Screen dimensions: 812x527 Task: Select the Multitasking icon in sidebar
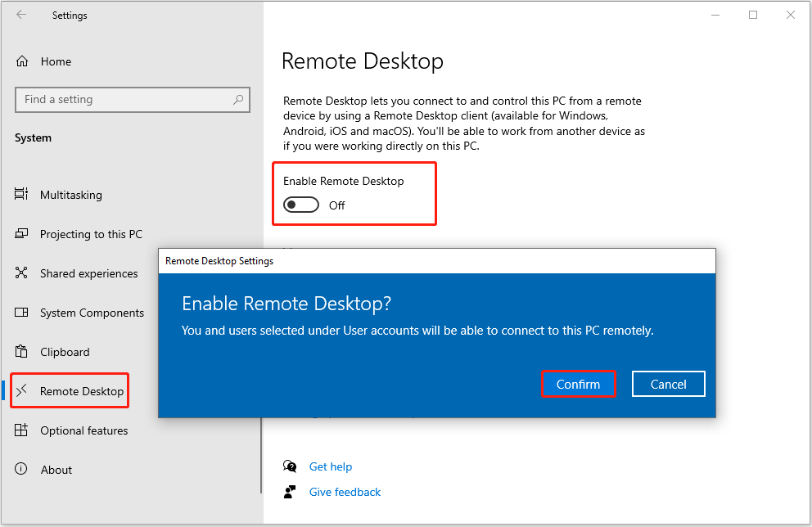point(20,195)
